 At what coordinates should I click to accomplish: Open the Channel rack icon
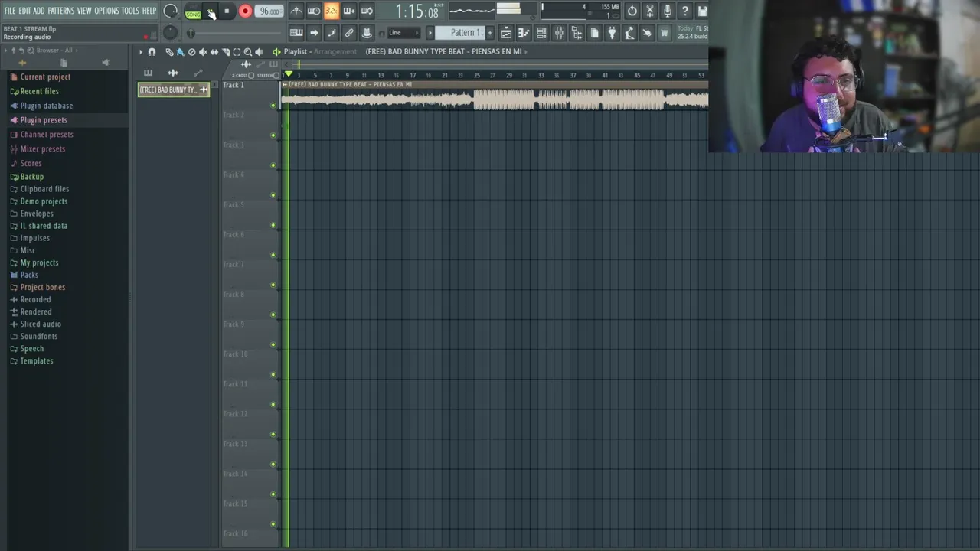541,33
